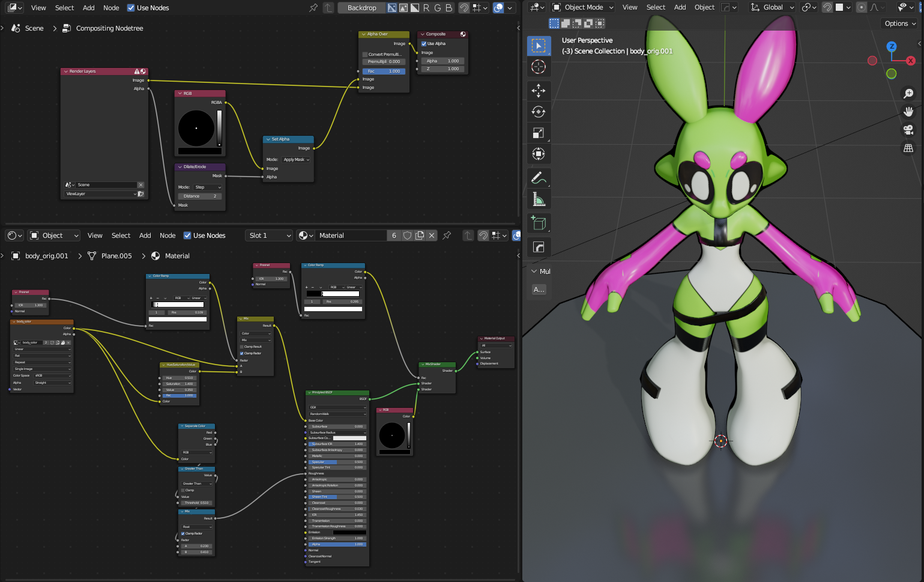924x582 pixels.
Task: Adjust the Fac slider on Alpha Over node
Action: click(x=384, y=71)
